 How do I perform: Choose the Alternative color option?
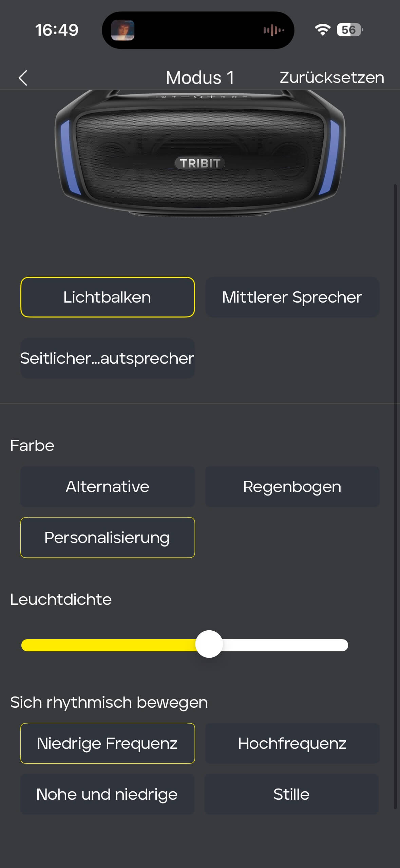[108, 487]
